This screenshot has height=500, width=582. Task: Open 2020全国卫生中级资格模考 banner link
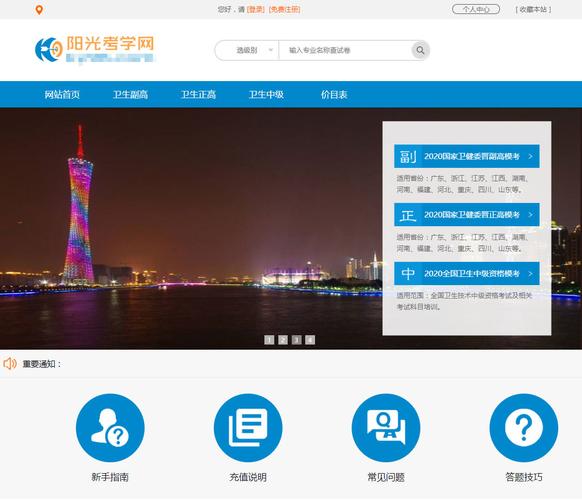point(467,274)
